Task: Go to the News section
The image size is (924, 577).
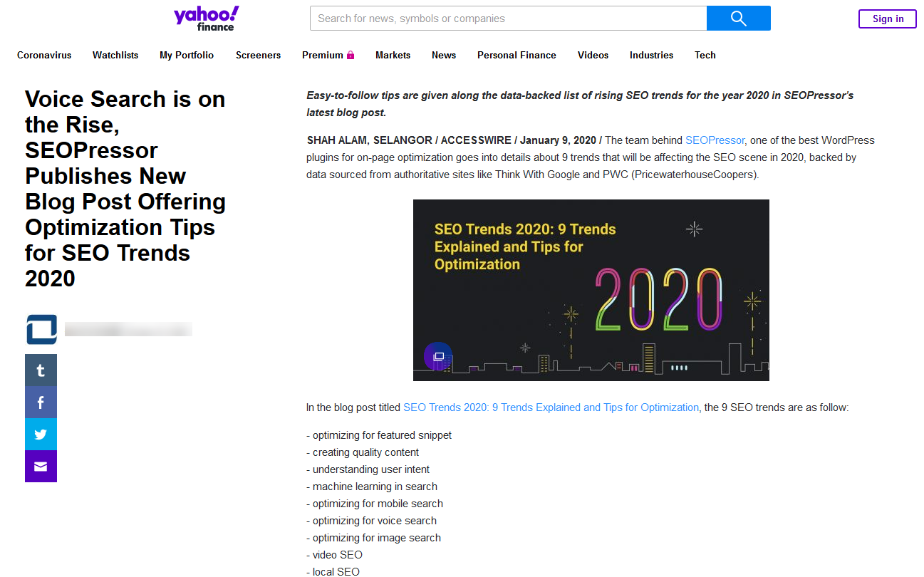Action: tap(444, 55)
